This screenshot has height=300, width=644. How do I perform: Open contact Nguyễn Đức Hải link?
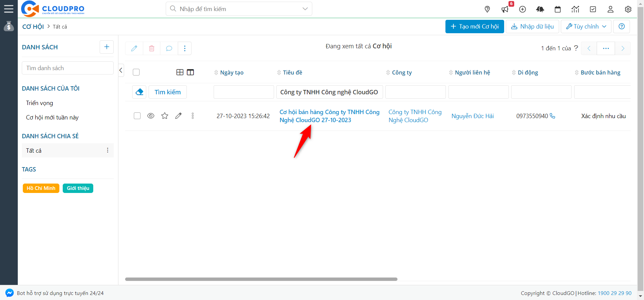pyautogui.click(x=473, y=116)
